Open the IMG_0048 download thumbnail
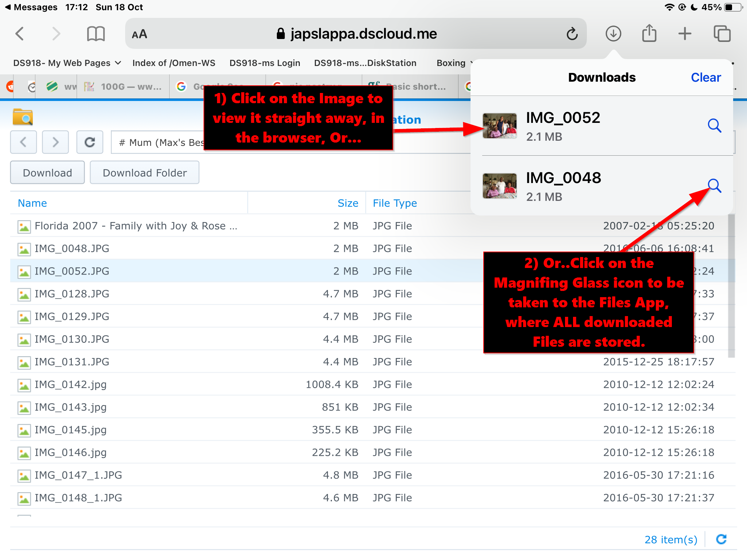 coord(500,186)
